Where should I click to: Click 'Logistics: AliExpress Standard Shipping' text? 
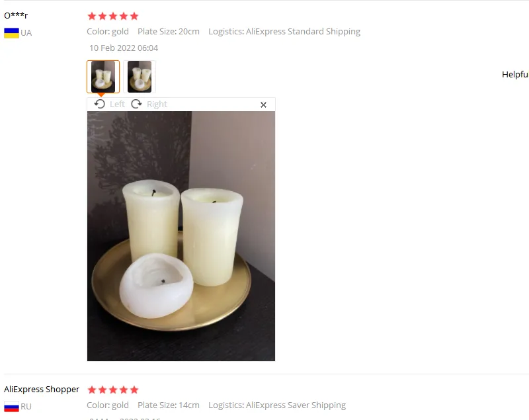click(284, 32)
